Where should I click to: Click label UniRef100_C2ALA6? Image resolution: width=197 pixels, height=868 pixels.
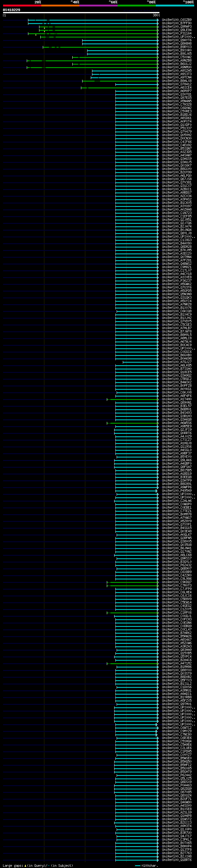(177, 501)
